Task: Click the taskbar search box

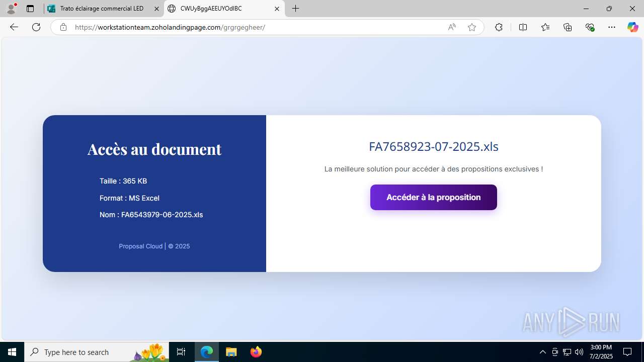Action: (97, 352)
